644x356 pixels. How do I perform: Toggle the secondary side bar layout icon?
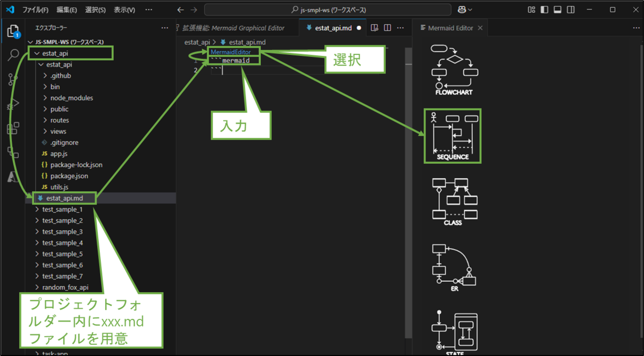pyautogui.click(x=570, y=10)
